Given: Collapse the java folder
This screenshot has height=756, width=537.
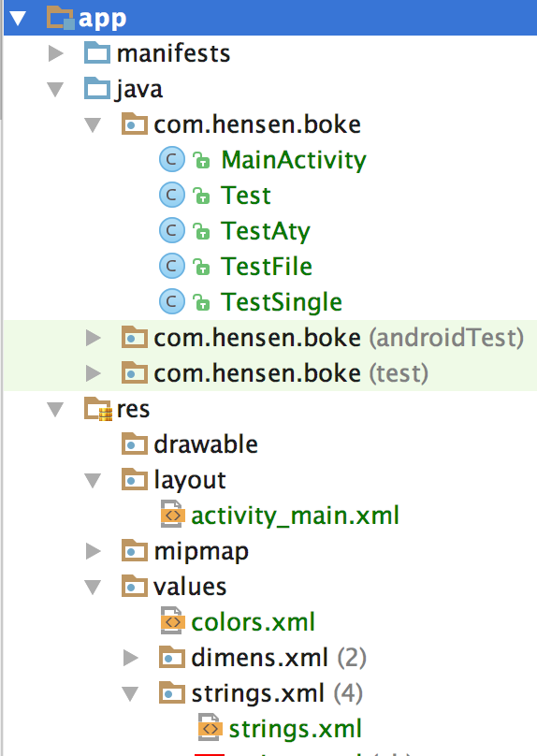Looking at the screenshot, I should [55, 89].
